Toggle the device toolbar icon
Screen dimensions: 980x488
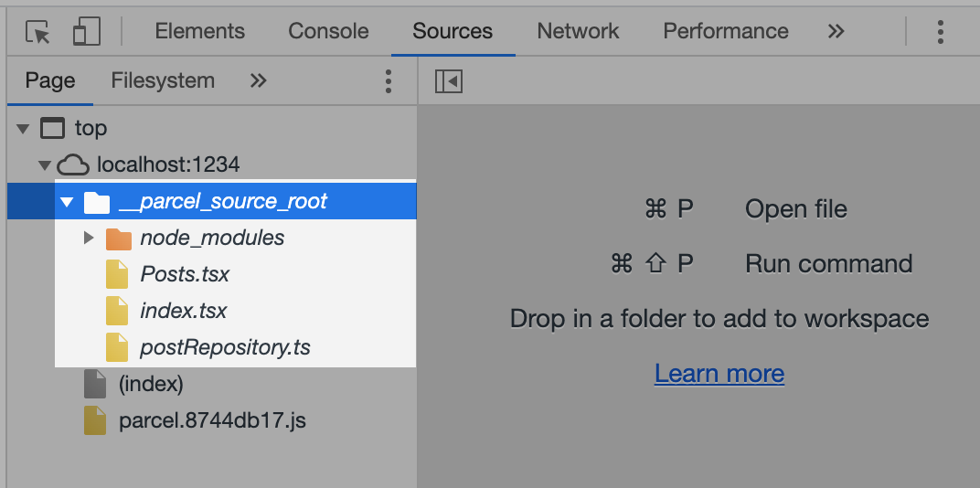coord(86,32)
